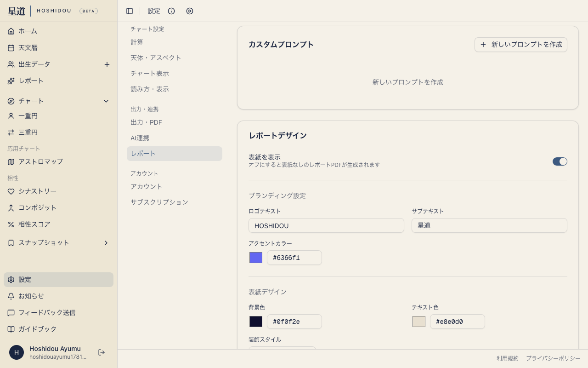Image resolution: width=588 pixels, height=368 pixels.
Task: Click the #0f0f2e hex input
Action: pyautogui.click(x=294, y=322)
